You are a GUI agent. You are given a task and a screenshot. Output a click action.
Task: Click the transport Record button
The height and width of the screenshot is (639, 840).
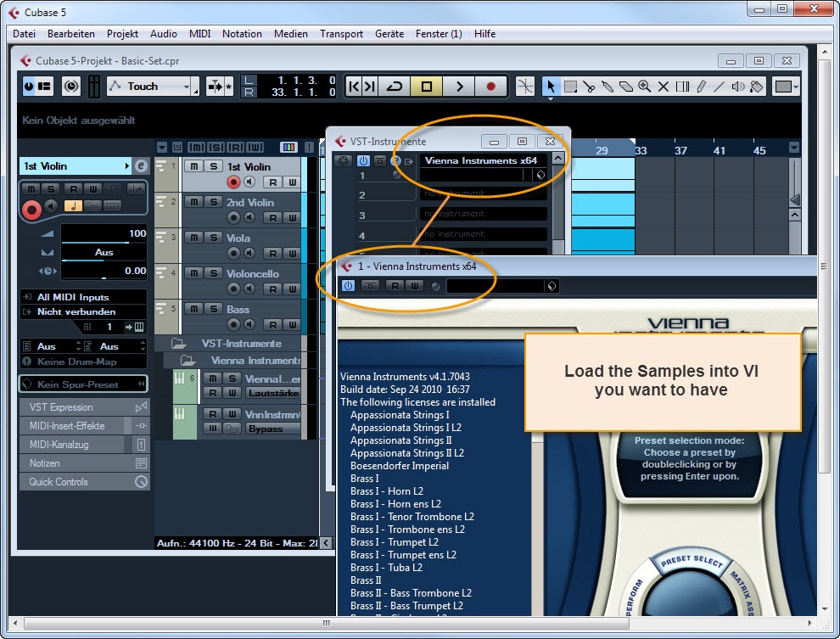click(490, 87)
